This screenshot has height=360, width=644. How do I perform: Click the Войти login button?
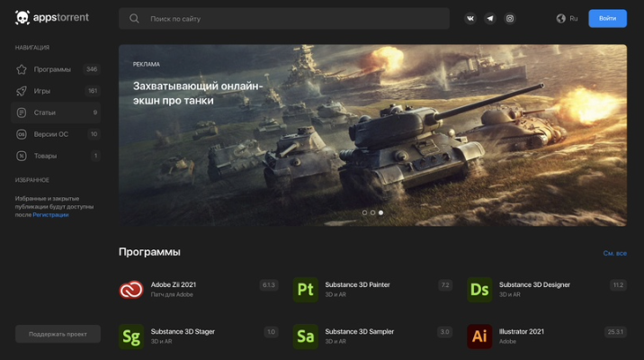click(x=607, y=19)
